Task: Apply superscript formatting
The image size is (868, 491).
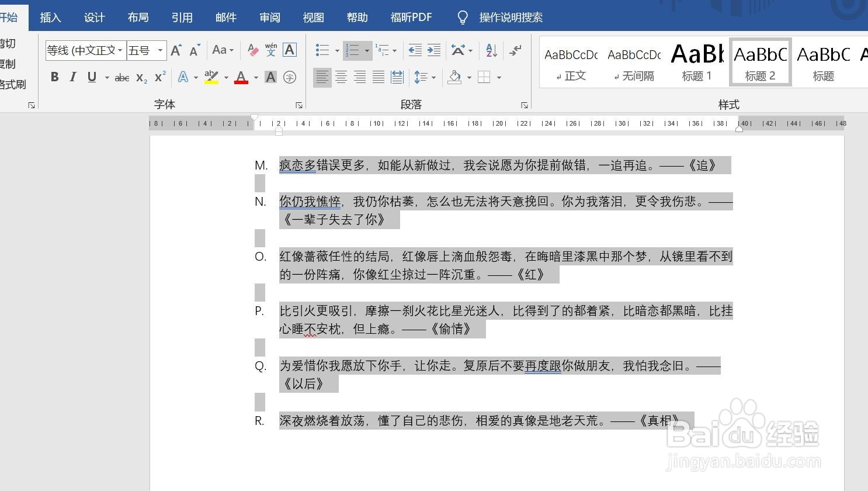Action: 159,77
